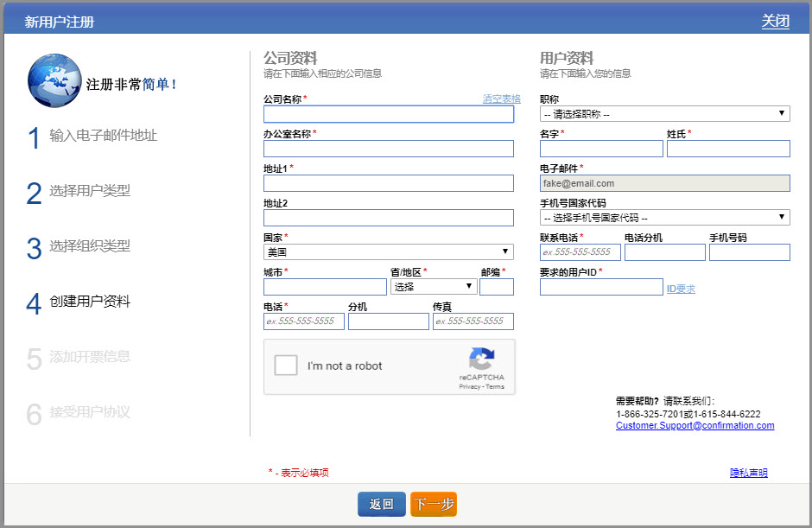Open the 省/地区 province dropdown
The width and height of the screenshot is (812, 528).
(433, 285)
